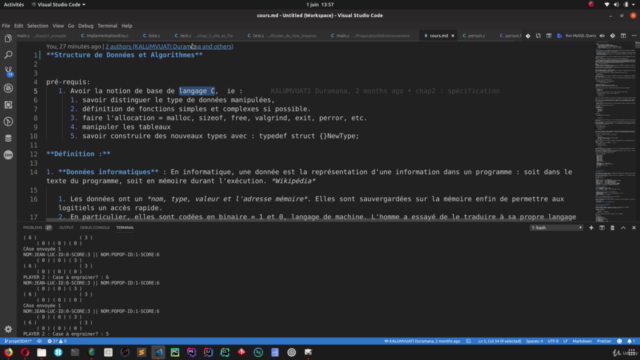
Task: Click the Prettier status bar item
Action: (x=604, y=341)
